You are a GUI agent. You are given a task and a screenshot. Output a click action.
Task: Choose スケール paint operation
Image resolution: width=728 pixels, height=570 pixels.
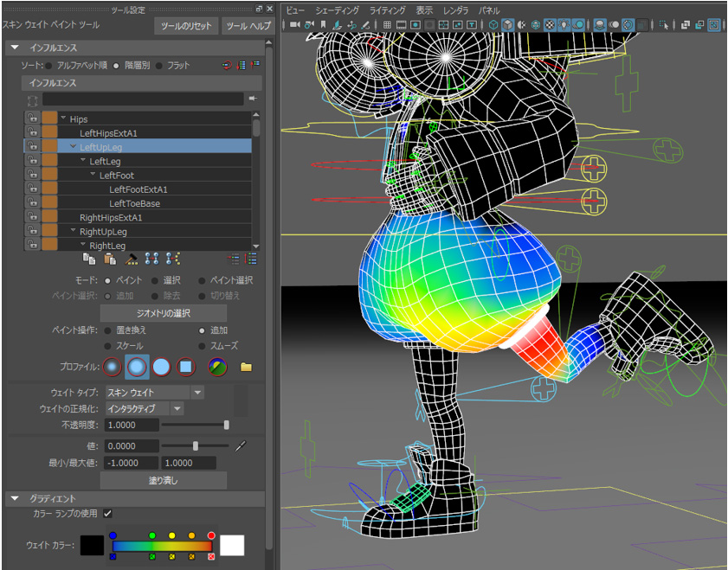tap(107, 346)
